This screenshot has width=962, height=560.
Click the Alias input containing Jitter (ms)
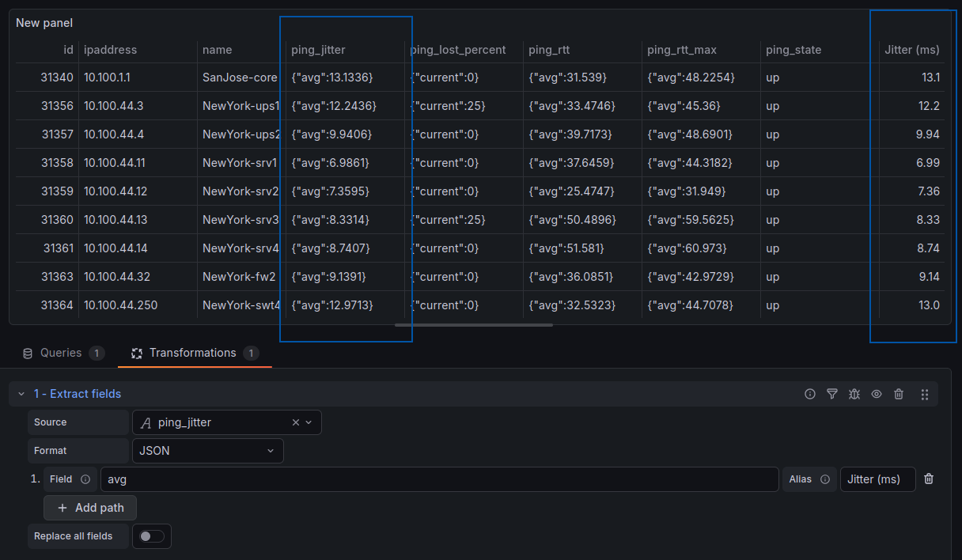pos(877,479)
